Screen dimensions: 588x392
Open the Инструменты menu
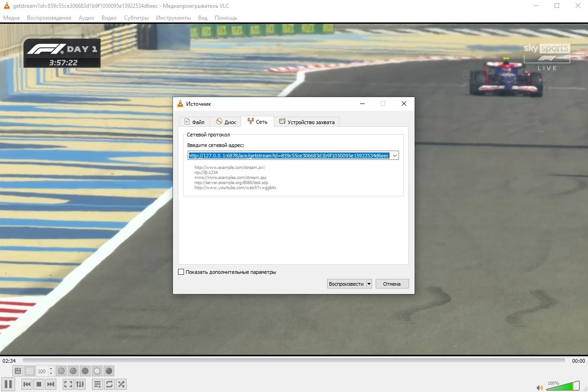tap(173, 18)
